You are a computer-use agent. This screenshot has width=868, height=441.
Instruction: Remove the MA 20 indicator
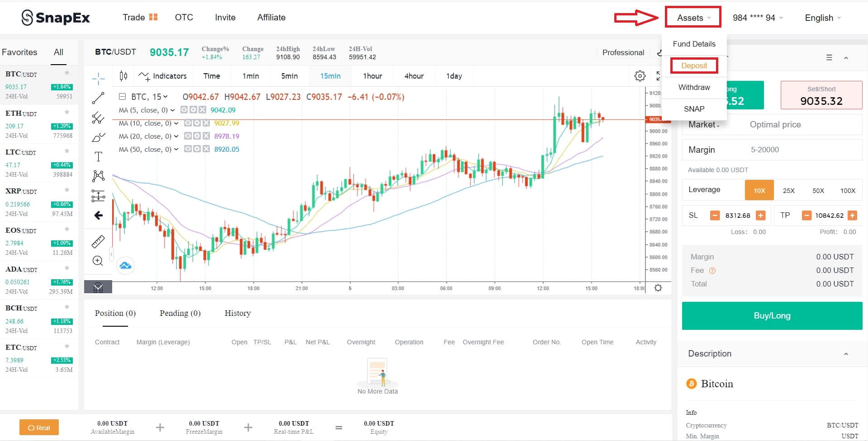(206, 136)
